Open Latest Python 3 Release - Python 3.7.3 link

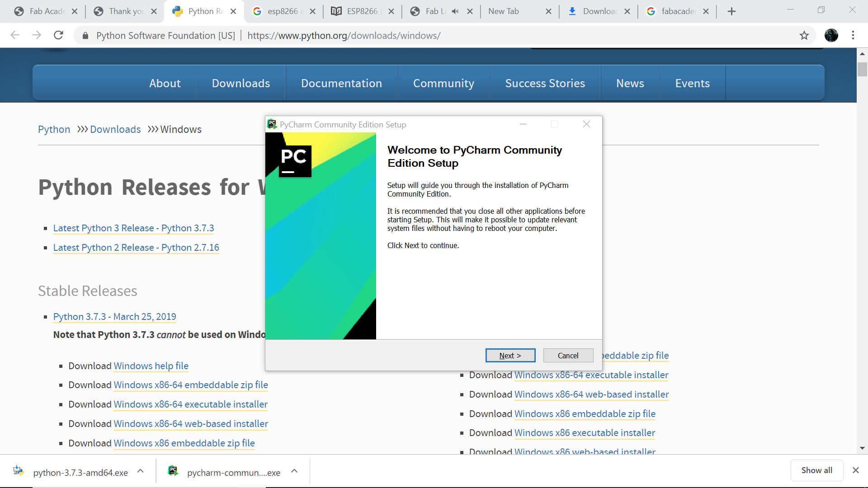pyautogui.click(x=133, y=228)
